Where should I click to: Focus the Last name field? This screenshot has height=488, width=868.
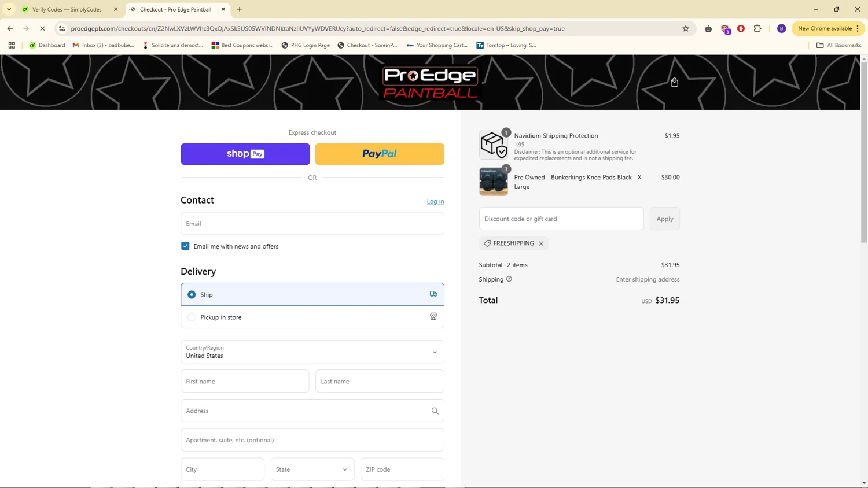coord(380,381)
